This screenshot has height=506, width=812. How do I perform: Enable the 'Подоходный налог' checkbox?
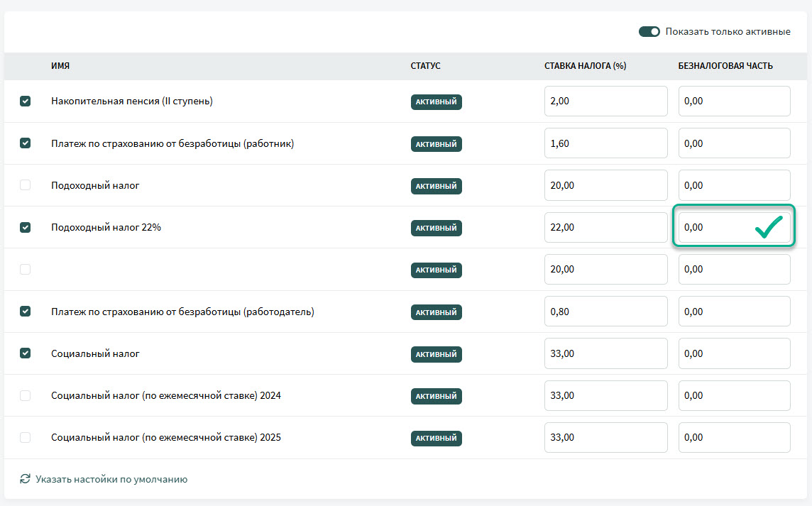[25, 185]
